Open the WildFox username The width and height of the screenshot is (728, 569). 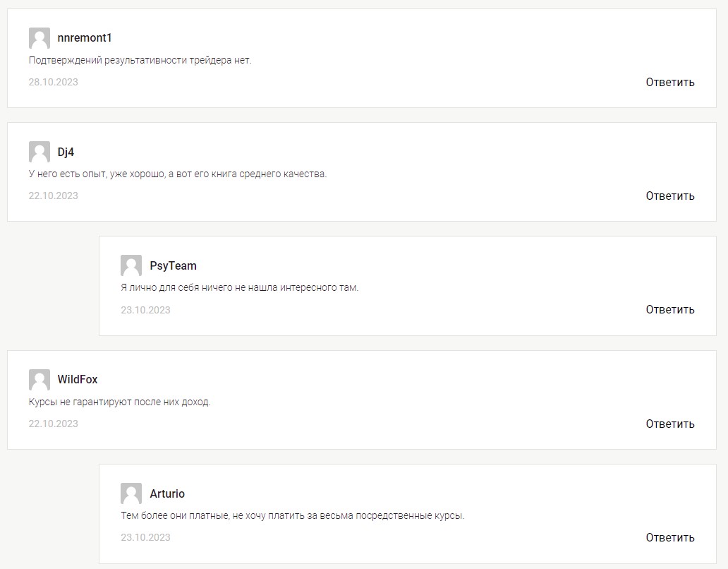(78, 380)
